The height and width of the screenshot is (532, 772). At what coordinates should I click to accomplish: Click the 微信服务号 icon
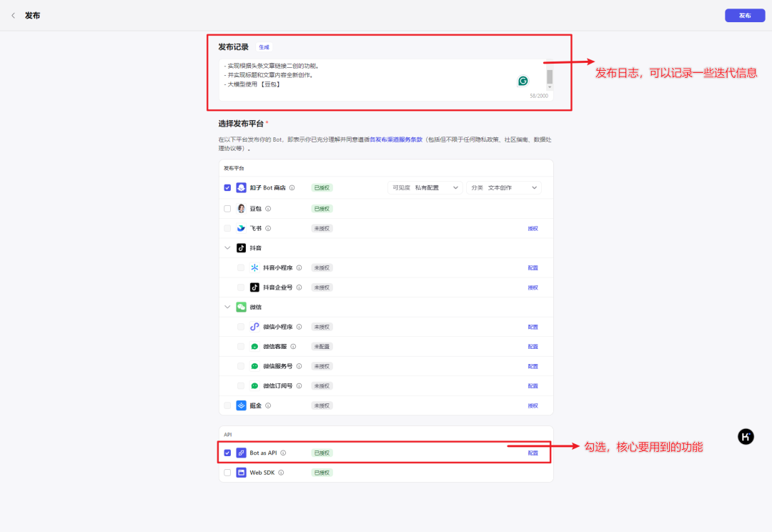click(x=254, y=367)
